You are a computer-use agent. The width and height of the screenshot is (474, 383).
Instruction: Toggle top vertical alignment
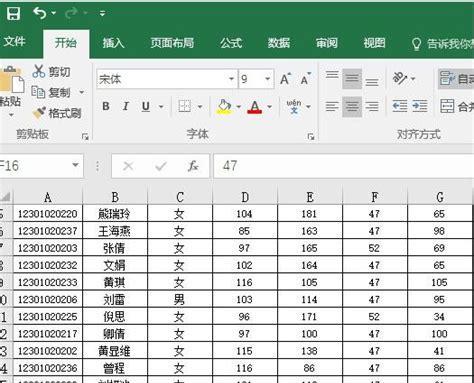(x=332, y=75)
